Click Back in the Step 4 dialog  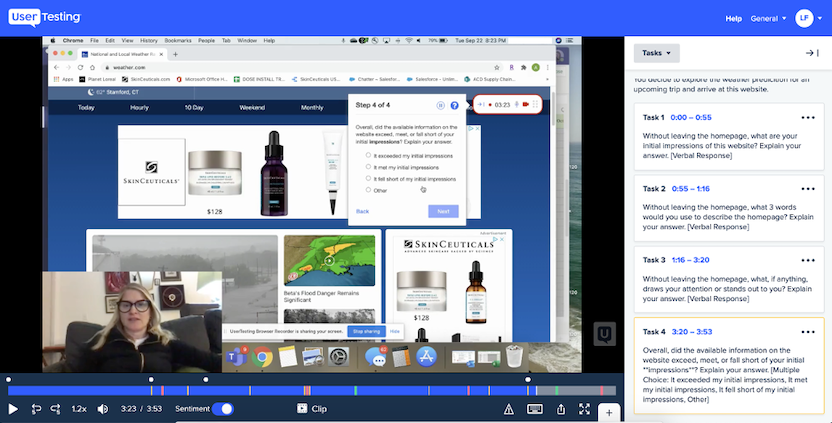[362, 211]
